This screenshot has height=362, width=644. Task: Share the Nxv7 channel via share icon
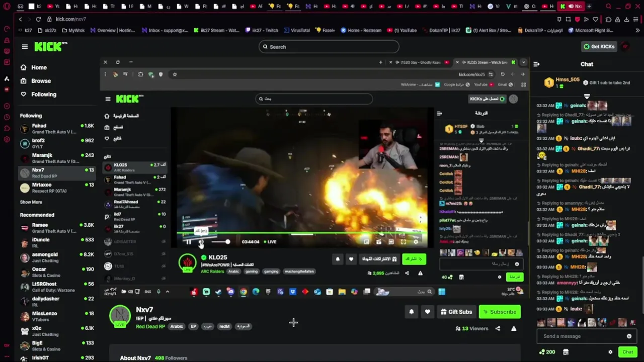pyautogui.click(x=498, y=328)
